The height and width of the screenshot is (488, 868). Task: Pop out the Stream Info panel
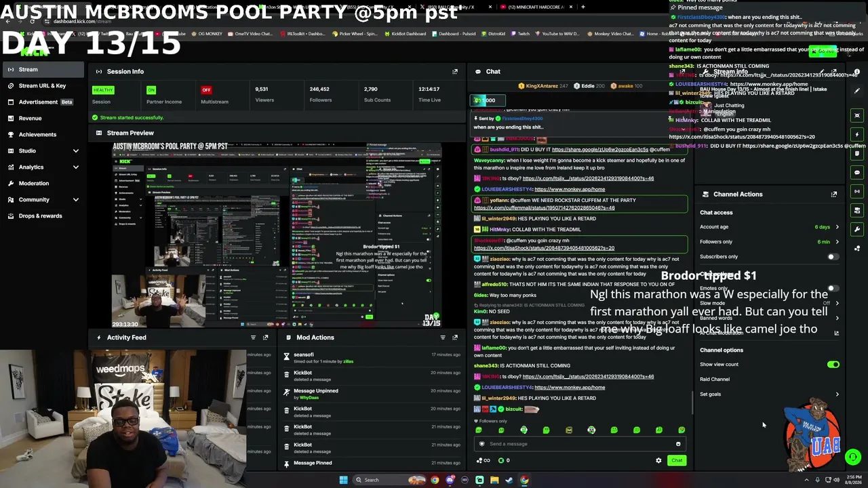(834, 71)
